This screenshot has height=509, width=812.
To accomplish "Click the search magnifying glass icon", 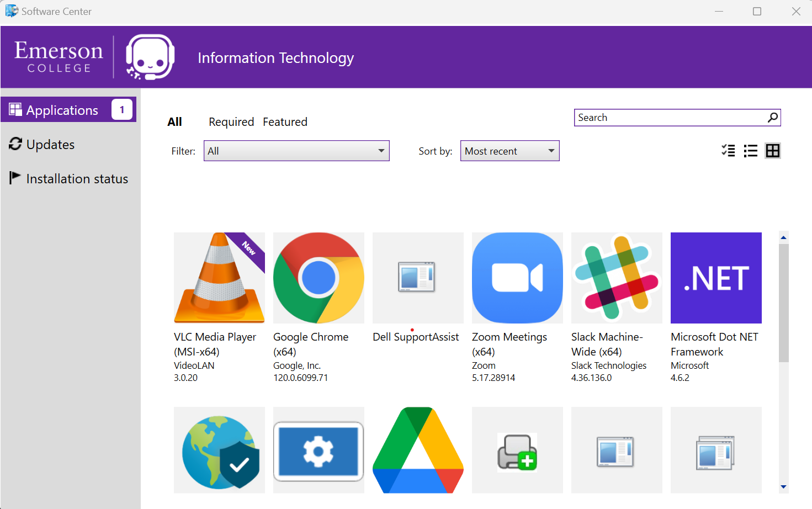I will click(773, 117).
